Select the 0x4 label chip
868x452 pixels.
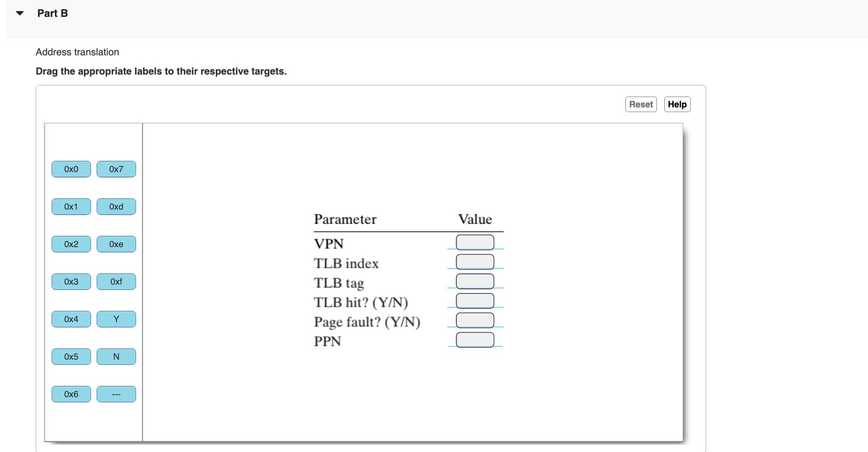pyautogui.click(x=71, y=319)
